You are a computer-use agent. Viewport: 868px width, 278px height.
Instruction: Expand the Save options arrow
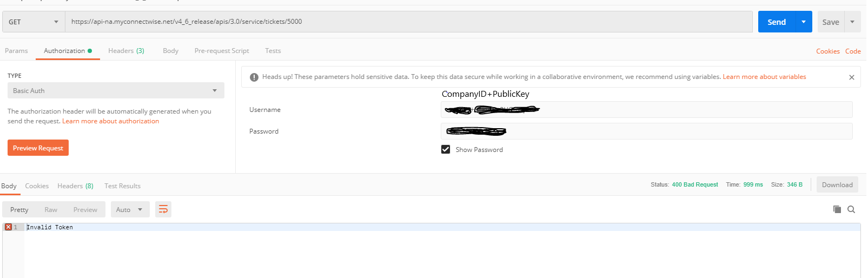(852, 22)
